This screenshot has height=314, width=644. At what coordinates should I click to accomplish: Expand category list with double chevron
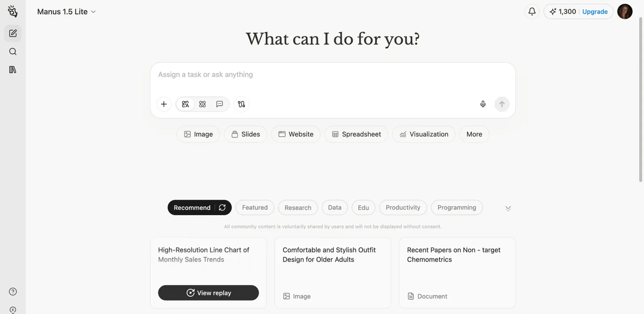[508, 208]
